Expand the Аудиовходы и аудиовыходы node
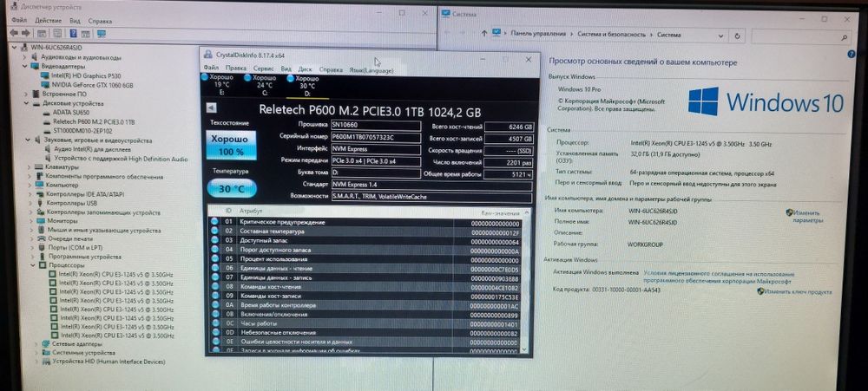 [x=24, y=57]
